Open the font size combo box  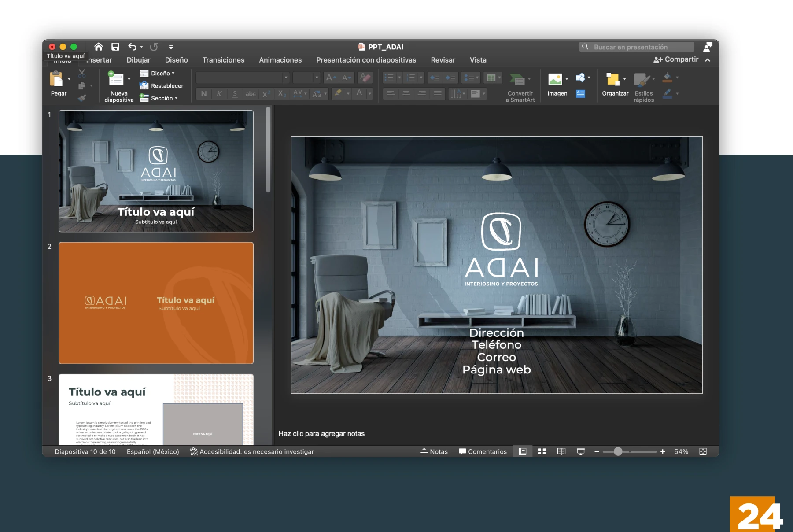pyautogui.click(x=306, y=78)
